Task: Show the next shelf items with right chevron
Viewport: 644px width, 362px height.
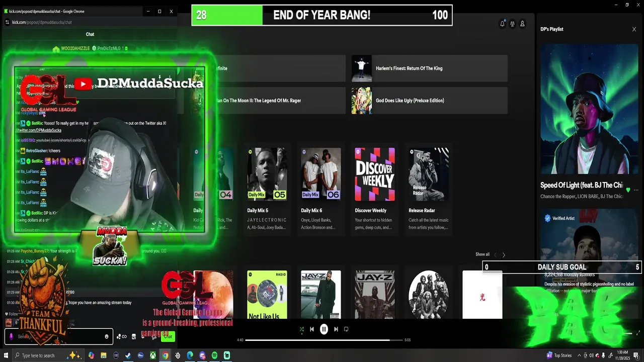Action: 504,255
